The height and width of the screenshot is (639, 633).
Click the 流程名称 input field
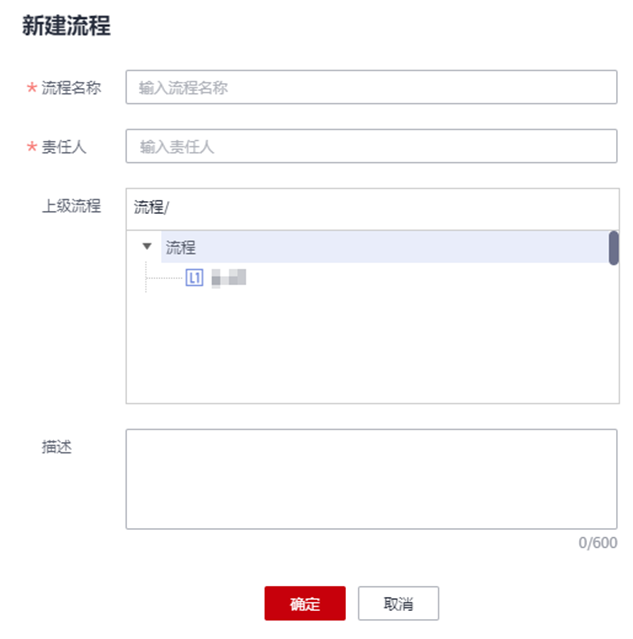coord(370,88)
